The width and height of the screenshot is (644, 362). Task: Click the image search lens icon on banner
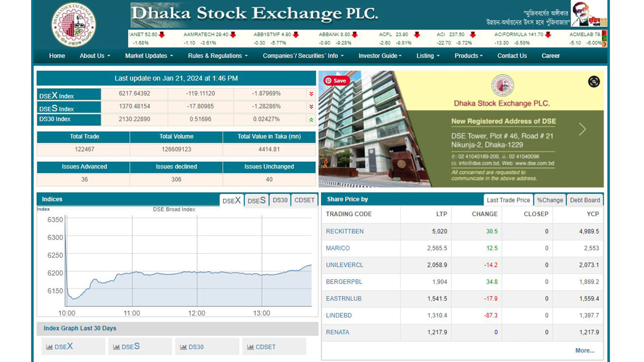(594, 82)
